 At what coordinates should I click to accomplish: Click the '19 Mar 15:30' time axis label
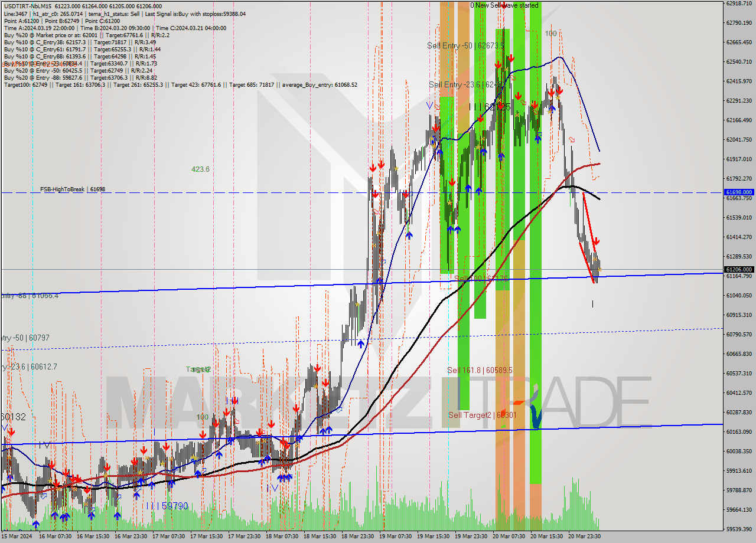tap(433, 537)
